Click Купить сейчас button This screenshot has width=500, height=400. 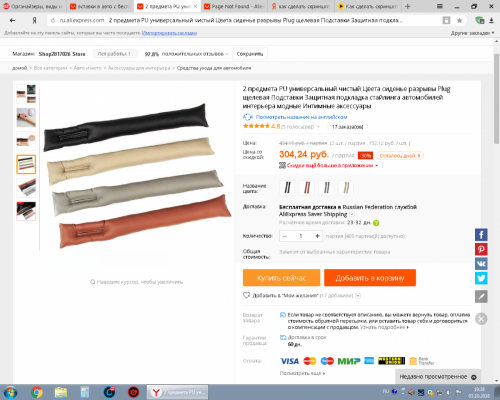281,278
